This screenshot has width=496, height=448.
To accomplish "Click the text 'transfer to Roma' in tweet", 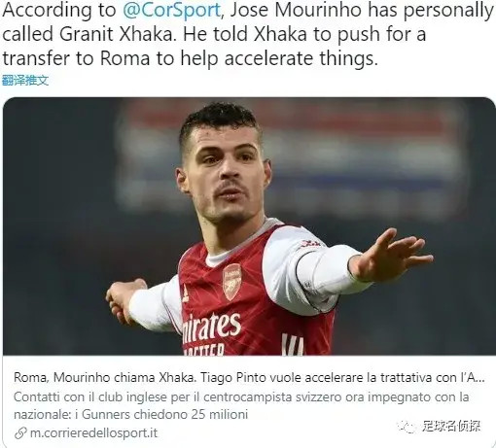I will pos(77,58).
